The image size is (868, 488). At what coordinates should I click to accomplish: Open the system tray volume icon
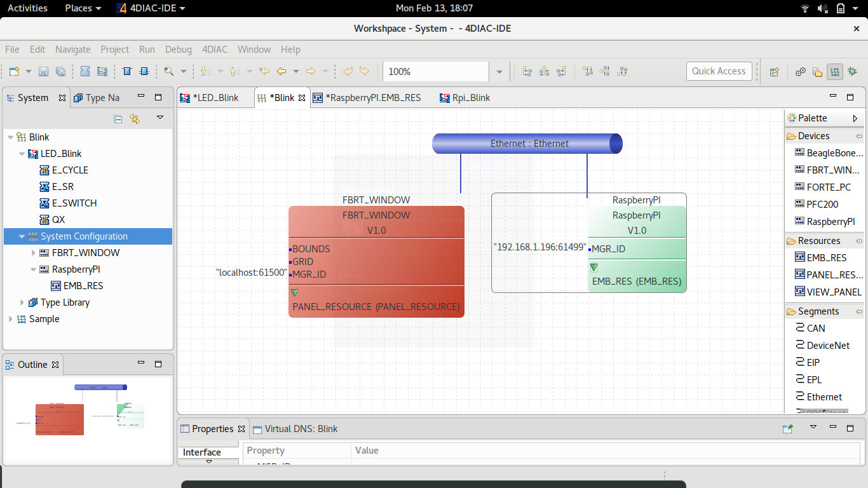click(x=823, y=8)
